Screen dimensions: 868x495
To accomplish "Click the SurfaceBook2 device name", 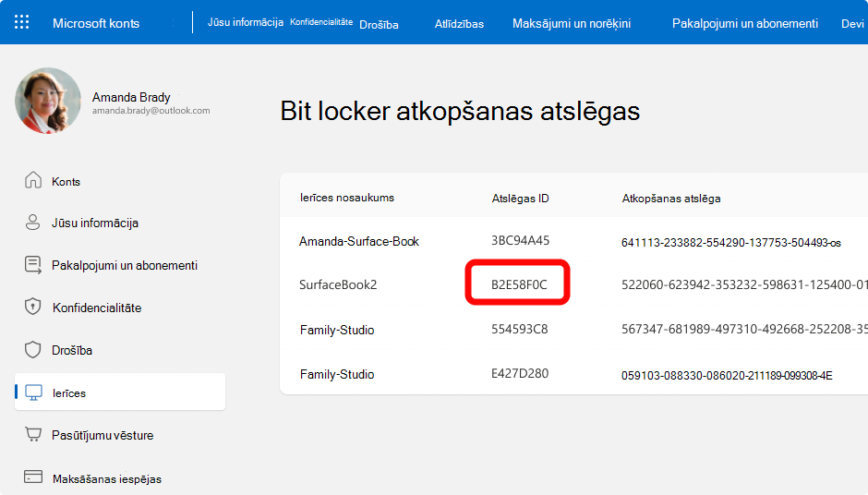I will pyautogui.click(x=338, y=284).
